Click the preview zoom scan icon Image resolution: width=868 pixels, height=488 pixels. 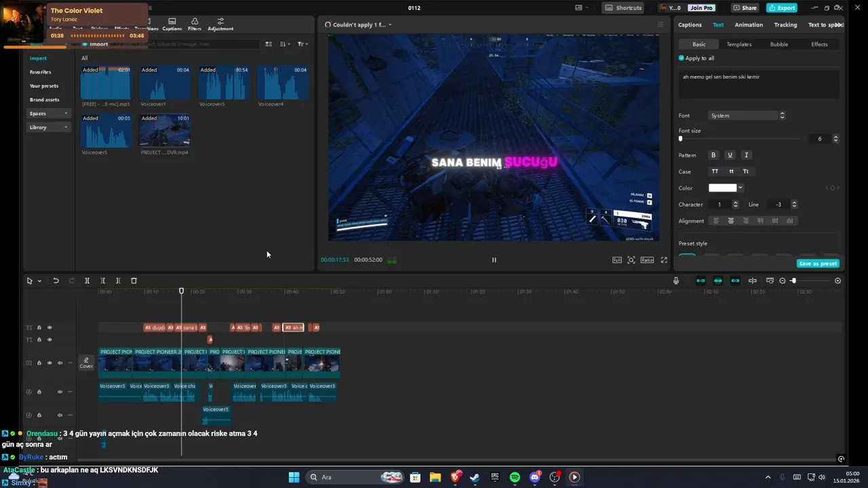[631, 260]
